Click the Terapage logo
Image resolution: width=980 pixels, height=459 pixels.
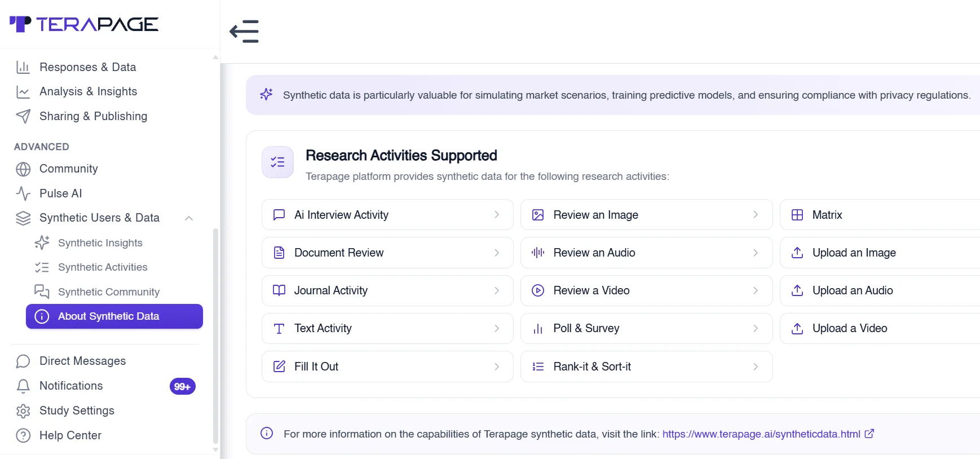[84, 24]
